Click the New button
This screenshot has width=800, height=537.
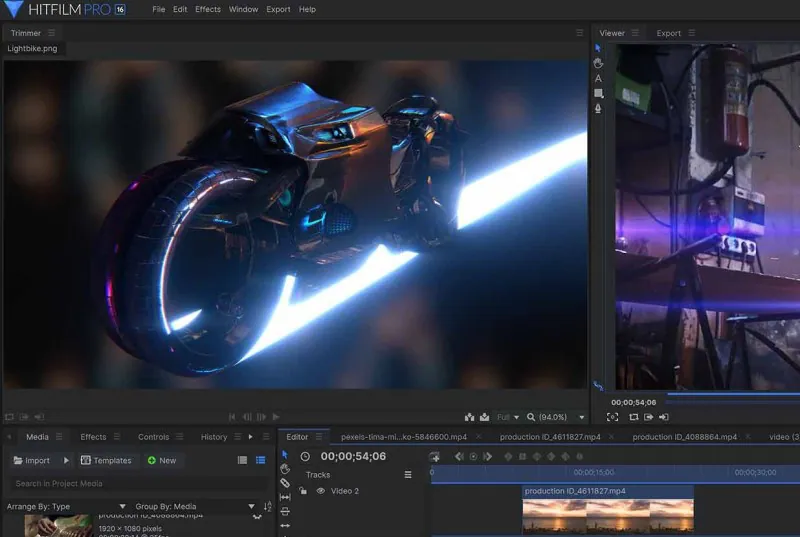[x=162, y=461]
